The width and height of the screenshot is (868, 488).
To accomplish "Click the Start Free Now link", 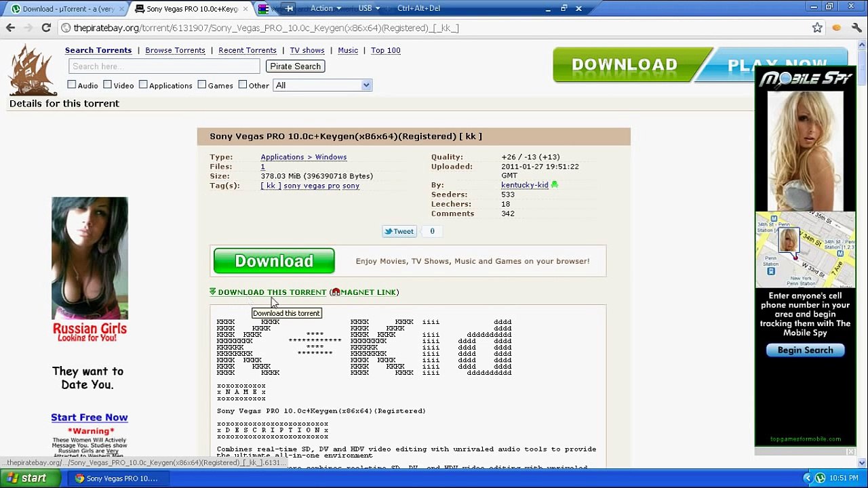I will (90, 418).
